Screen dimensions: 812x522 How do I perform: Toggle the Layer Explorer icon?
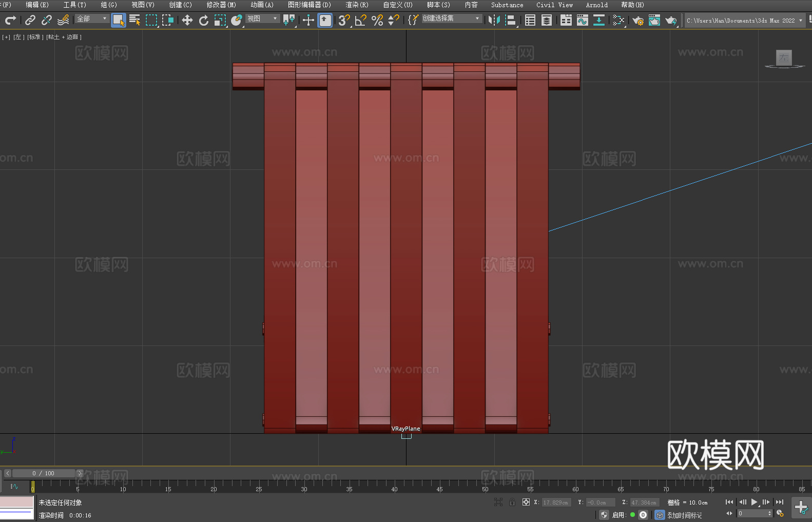click(x=547, y=20)
